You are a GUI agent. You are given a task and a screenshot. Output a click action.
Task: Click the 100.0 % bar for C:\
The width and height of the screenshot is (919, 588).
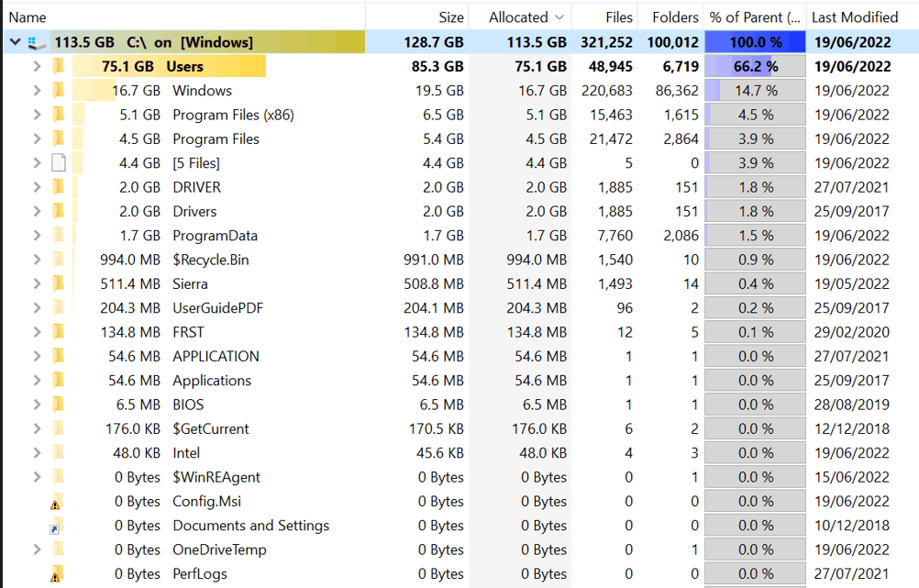(755, 42)
